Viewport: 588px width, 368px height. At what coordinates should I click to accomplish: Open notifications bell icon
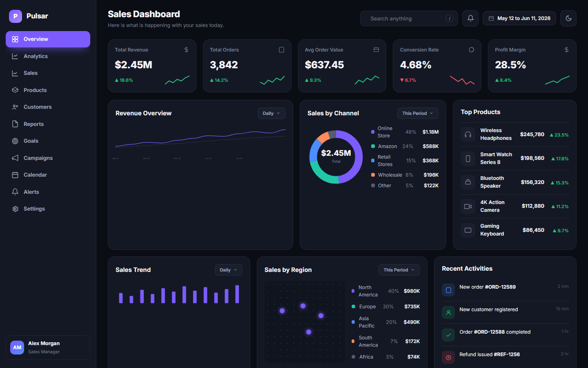(470, 18)
